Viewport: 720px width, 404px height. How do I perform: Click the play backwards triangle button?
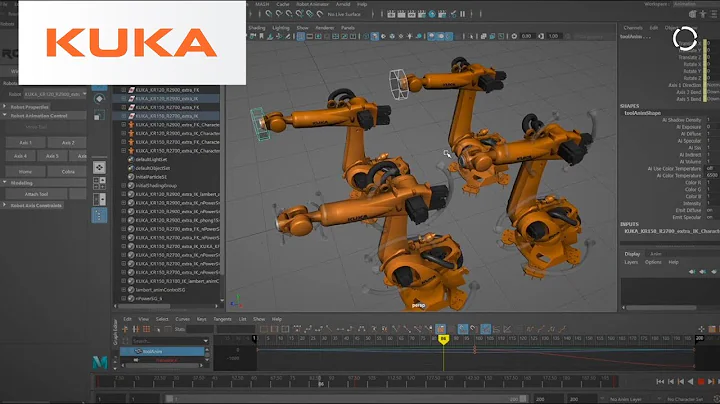click(x=691, y=382)
